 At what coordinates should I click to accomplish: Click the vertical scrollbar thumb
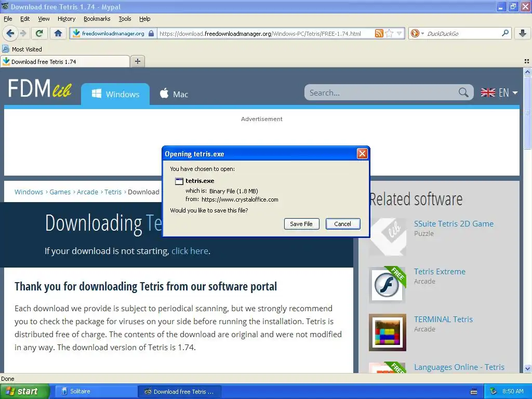527,113
